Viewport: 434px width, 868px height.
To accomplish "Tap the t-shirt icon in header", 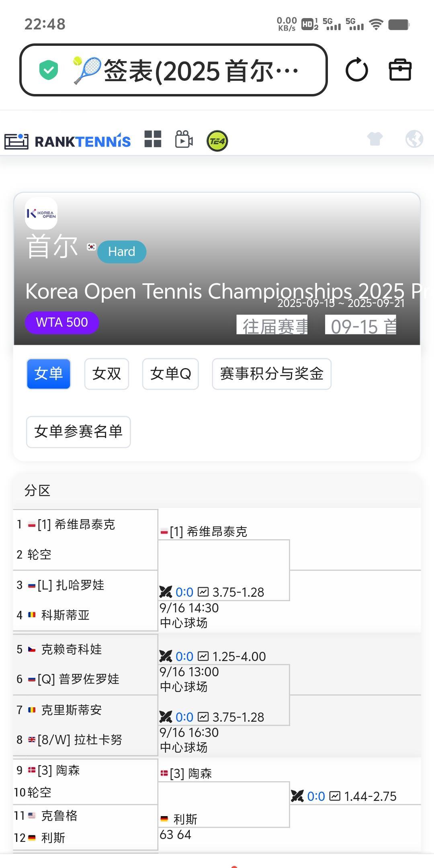I will point(375,139).
